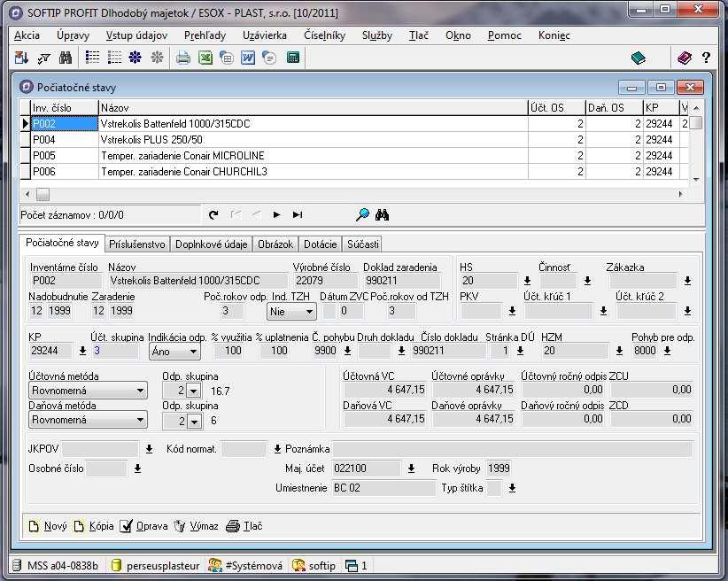Screen dimensions: 728x581
Task: Click MSS a04-0838b status bar entry
Action: (x=55, y=566)
